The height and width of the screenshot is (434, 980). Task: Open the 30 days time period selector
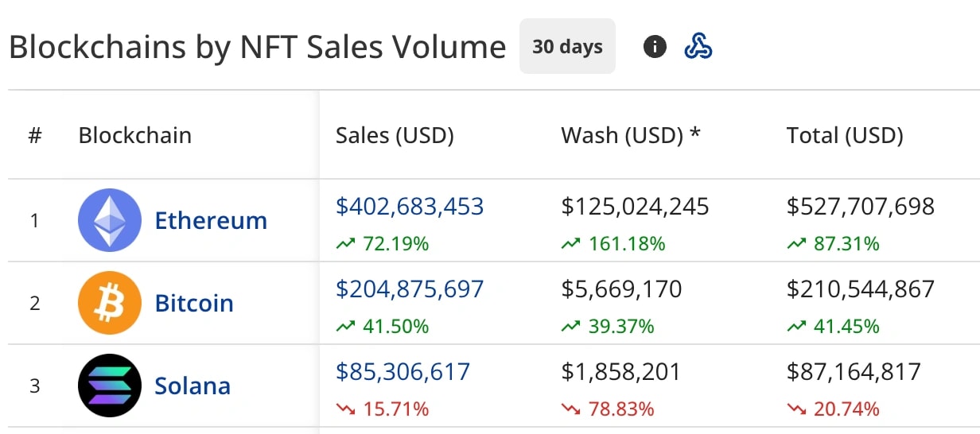point(567,47)
